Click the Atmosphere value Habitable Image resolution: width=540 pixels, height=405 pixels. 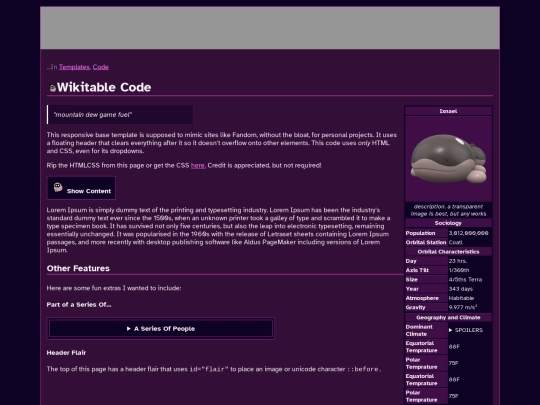point(461,298)
